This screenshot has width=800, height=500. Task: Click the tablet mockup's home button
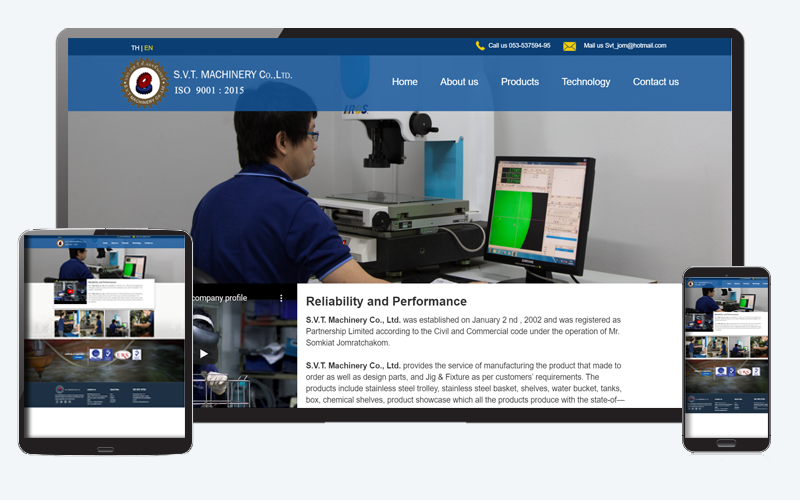(x=106, y=449)
